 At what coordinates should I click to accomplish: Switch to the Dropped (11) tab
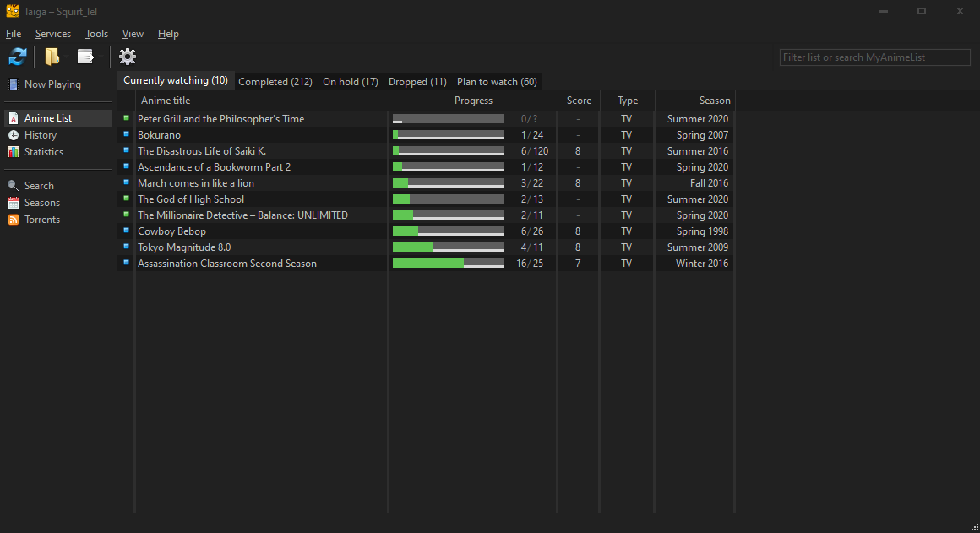[x=417, y=82]
